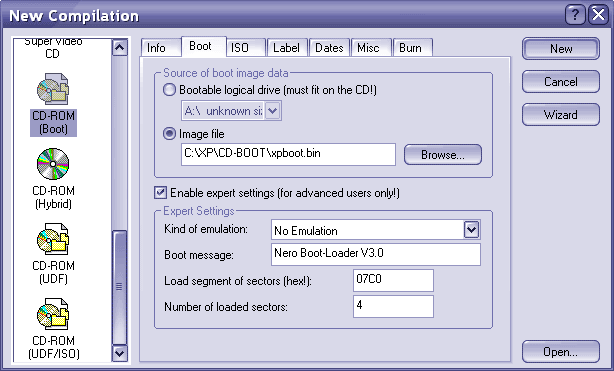Go to the Burn tab

(413, 48)
